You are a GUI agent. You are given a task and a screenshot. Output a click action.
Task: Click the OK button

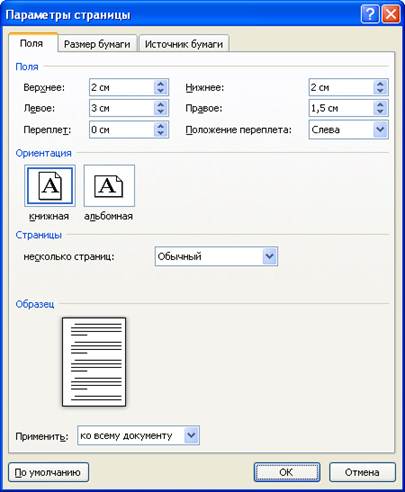point(287,472)
